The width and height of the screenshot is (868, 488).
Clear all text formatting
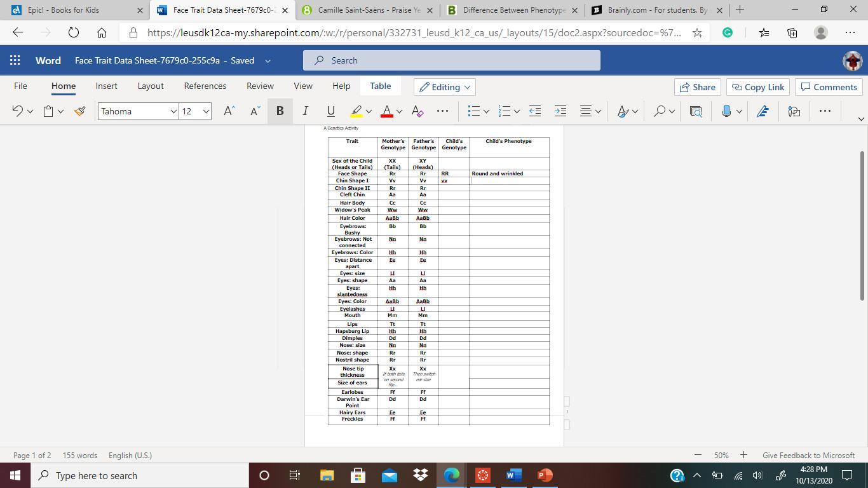coord(417,111)
